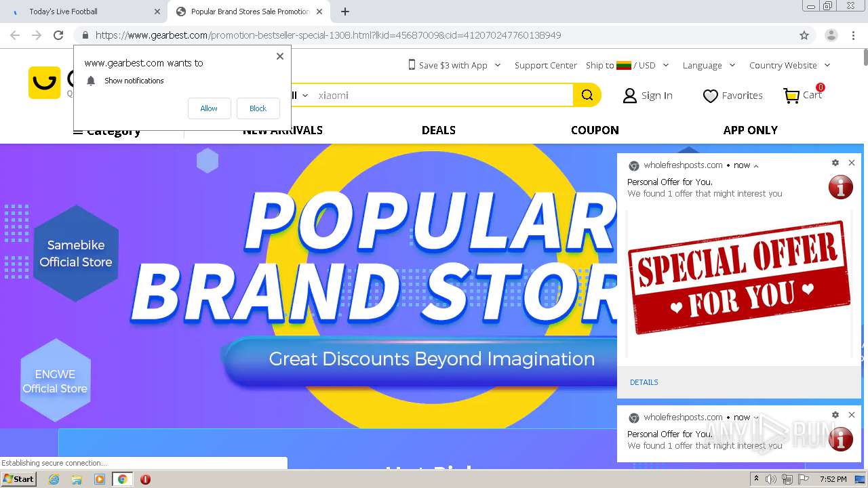This screenshot has width=868, height=488.
Task: Click the All category dropdown beside search box
Action: (300, 96)
